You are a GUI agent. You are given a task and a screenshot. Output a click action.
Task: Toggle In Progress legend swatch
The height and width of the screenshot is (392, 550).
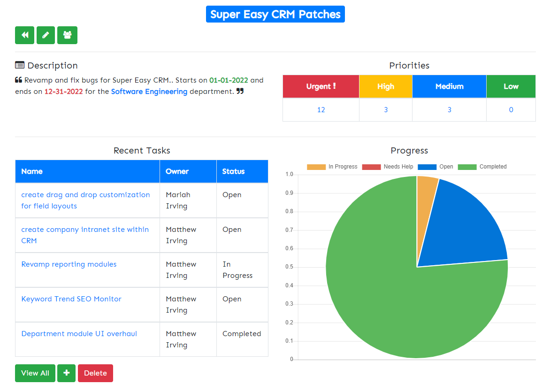click(x=316, y=167)
